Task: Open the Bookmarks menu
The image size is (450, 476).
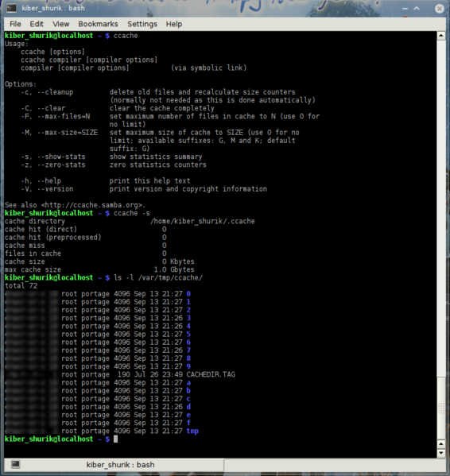Action: (x=98, y=24)
